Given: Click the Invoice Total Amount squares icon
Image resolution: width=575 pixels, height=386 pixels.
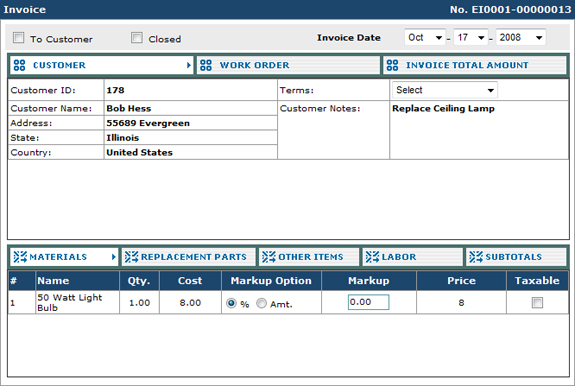Looking at the screenshot, I should click(392, 66).
